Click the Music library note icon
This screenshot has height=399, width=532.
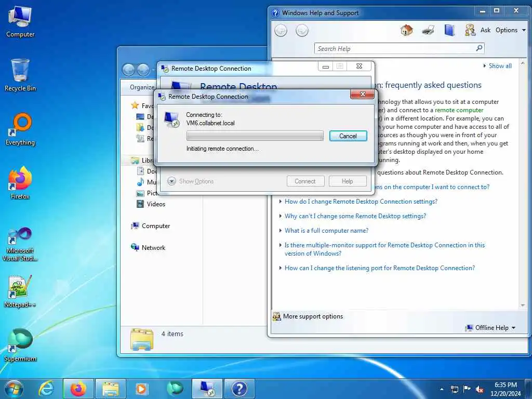[140, 182]
